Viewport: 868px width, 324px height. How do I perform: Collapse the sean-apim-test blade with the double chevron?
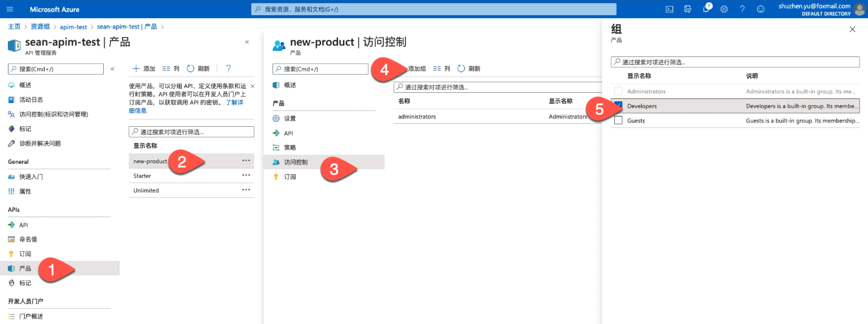[247, 42]
